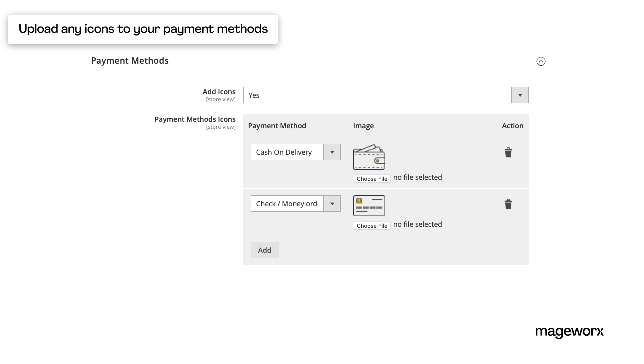Click the store view label under Add Icons
Screen dimensions: 644x364
221,99
